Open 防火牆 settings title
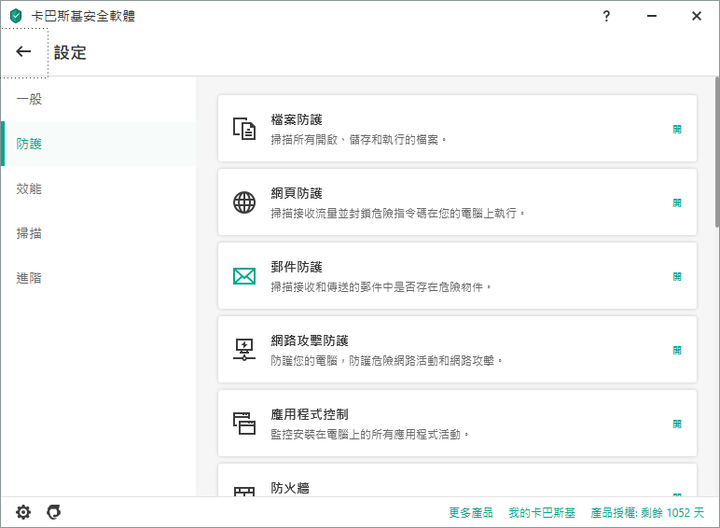The image size is (720, 528). coord(290,488)
